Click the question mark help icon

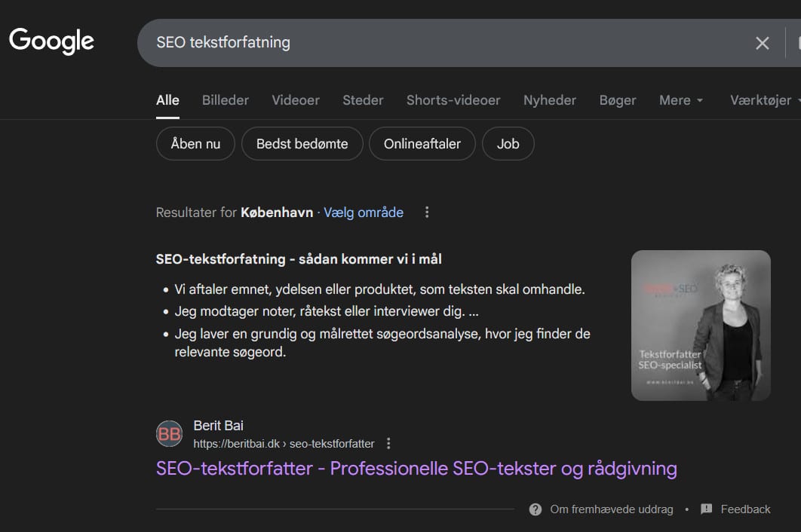pos(536,509)
